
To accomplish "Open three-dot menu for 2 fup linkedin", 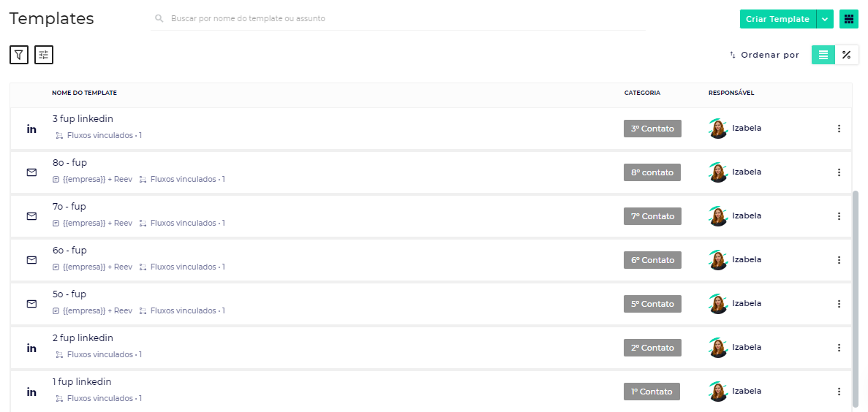I will click(x=839, y=348).
